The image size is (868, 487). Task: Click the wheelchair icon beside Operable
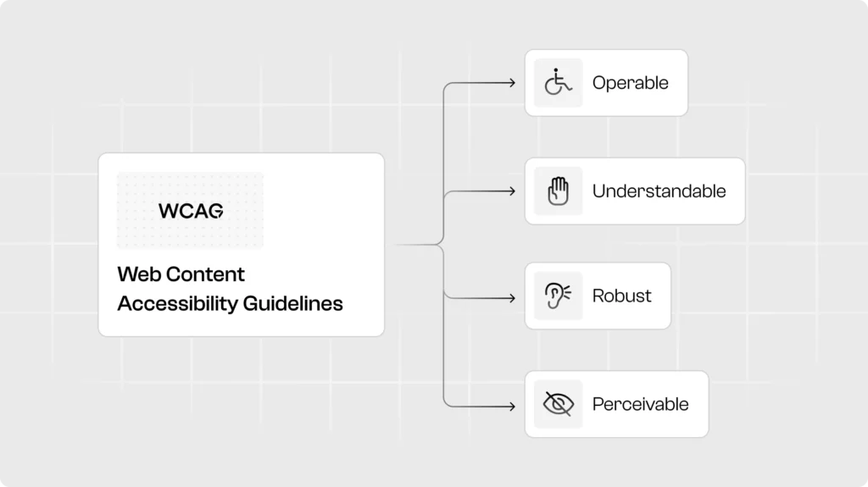pos(558,83)
